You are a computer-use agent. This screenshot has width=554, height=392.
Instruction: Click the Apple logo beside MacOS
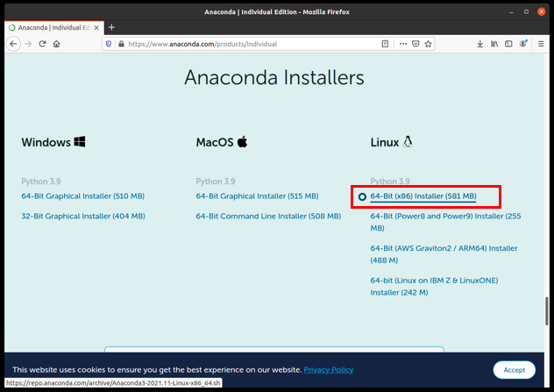[242, 142]
